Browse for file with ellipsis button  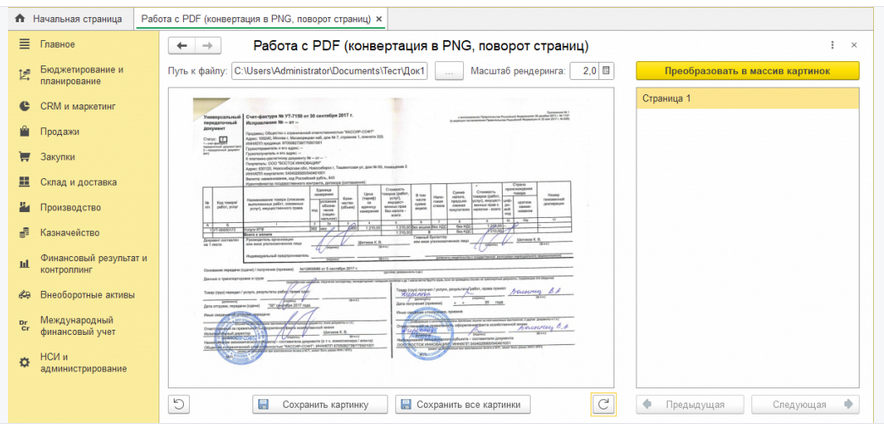click(x=449, y=71)
